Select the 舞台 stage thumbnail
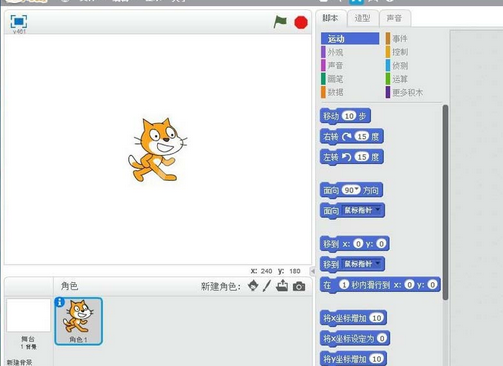Image resolution: width=503 pixels, height=366 pixels. (29, 315)
